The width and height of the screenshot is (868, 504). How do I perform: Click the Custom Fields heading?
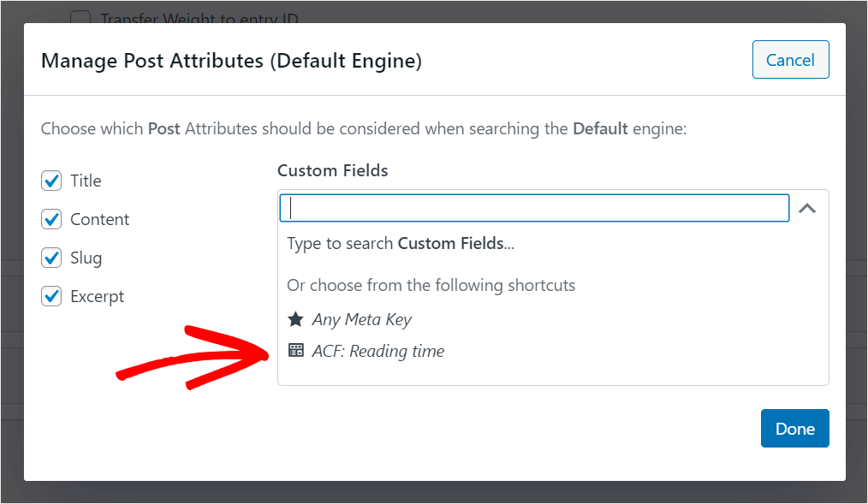pos(333,170)
